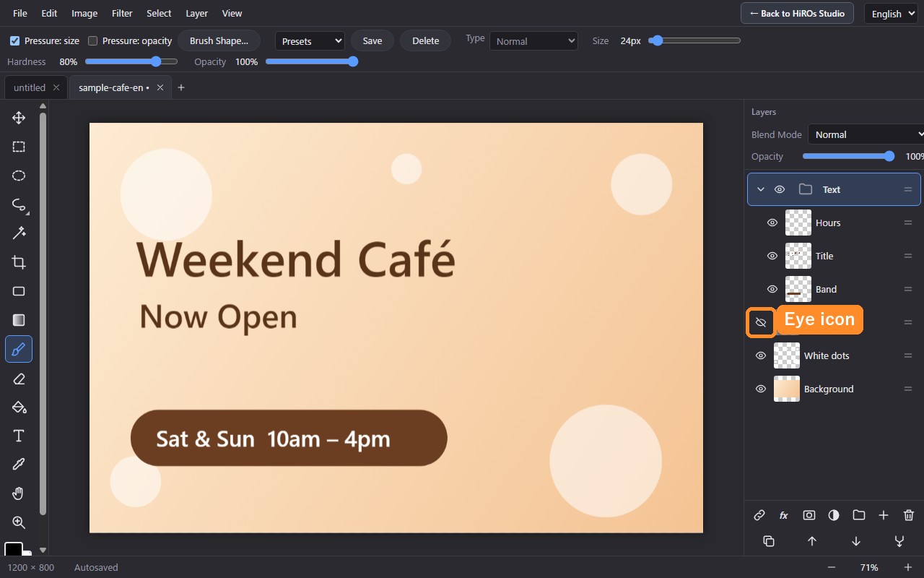Adjust the brush Size slider
The image size is (924, 578).
(694, 40)
